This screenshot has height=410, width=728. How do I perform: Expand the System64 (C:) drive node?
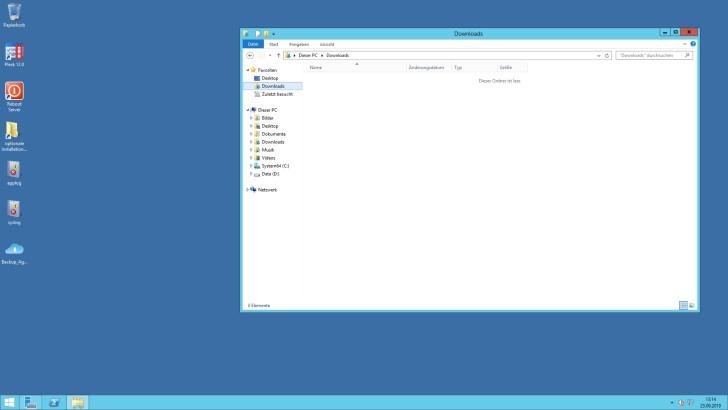[x=251, y=166]
